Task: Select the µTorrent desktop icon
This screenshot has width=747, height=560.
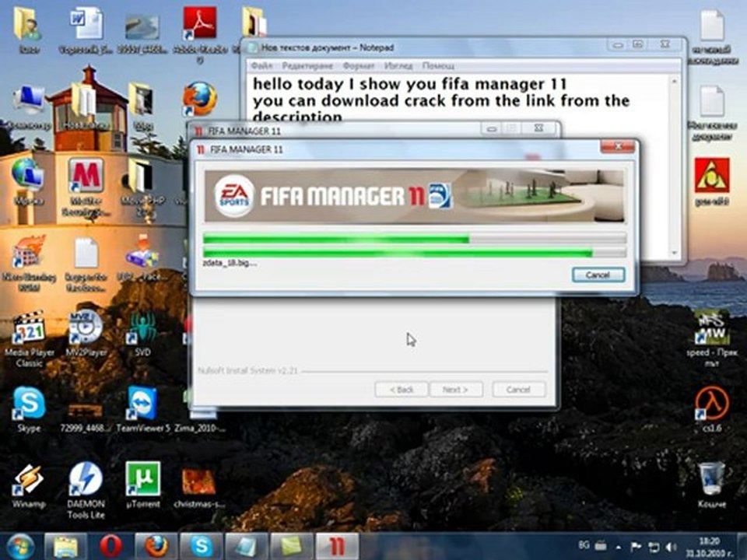Action: [x=143, y=485]
